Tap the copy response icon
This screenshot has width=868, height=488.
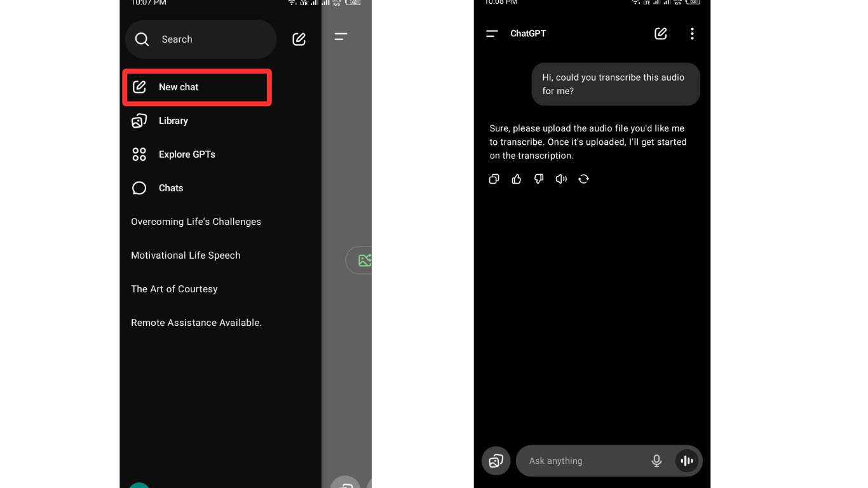coord(494,179)
